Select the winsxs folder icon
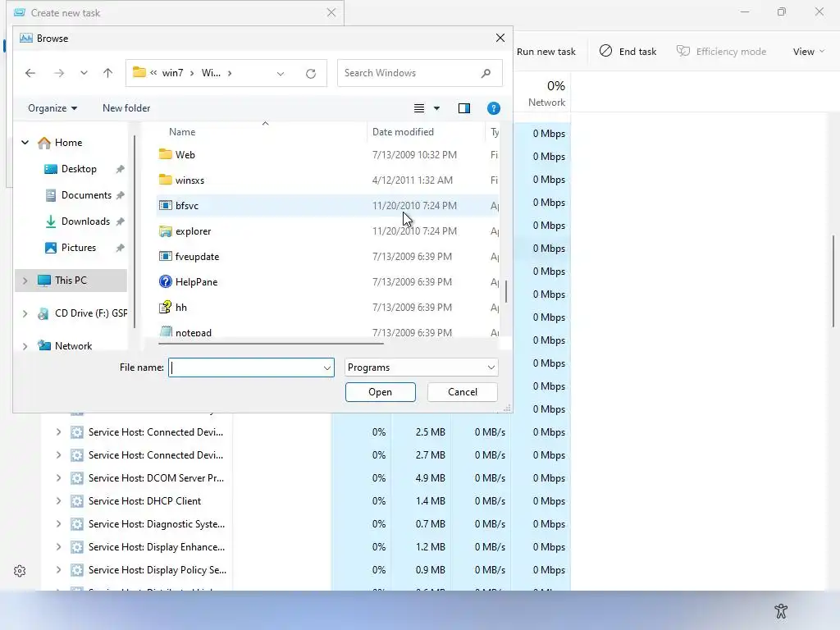Viewport: 840px width, 630px height. [x=166, y=180]
